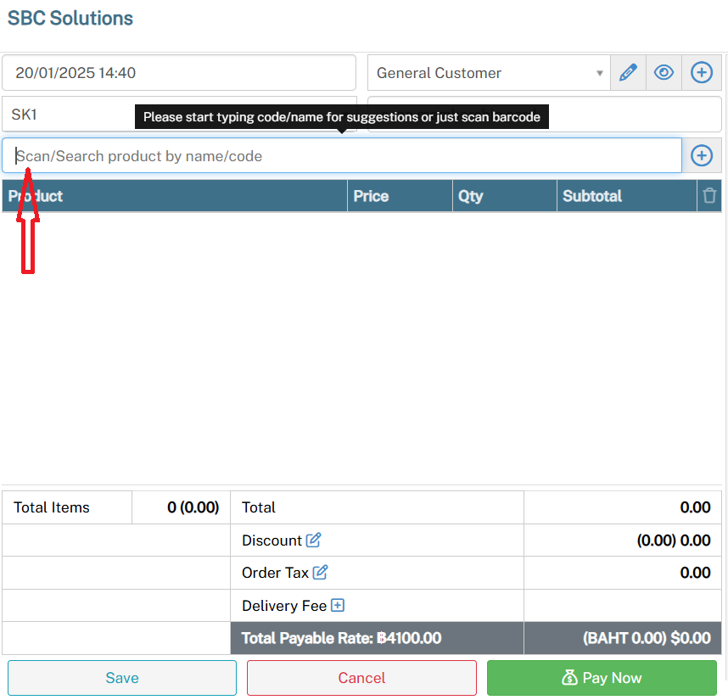
Task: Click the SBC Solutions title
Action: [70, 18]
